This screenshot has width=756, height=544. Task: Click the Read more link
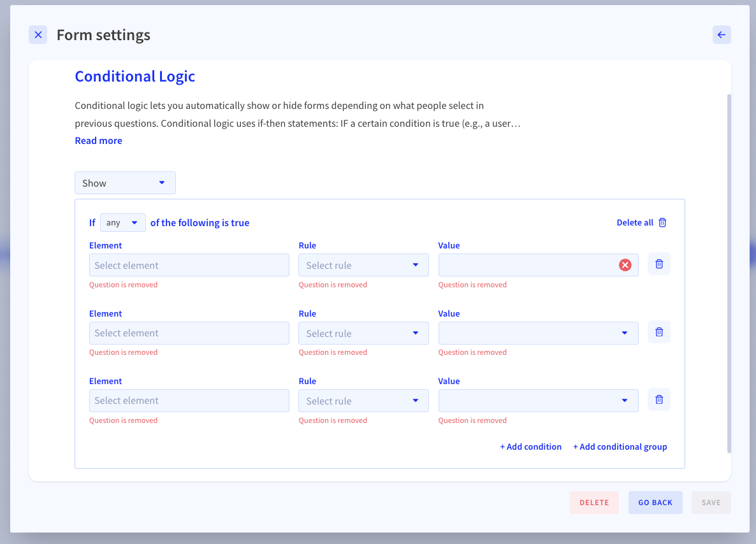98,141
